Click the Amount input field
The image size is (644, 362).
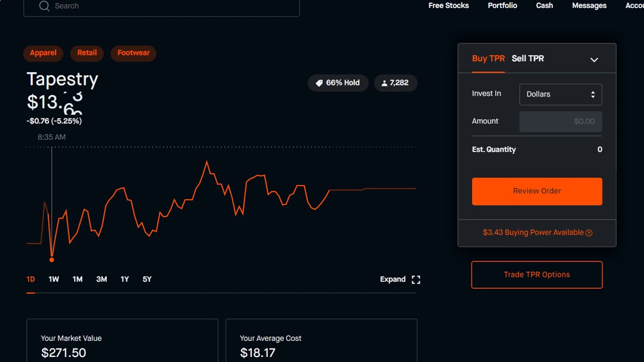tap(560, 121)
